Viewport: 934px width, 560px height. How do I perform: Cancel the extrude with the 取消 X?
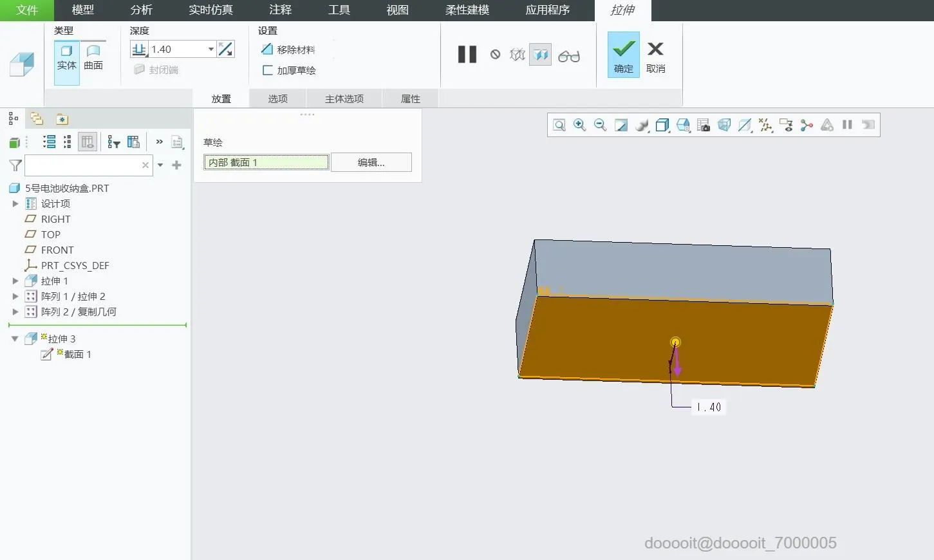pyautogui.click(x=655, y=55)
